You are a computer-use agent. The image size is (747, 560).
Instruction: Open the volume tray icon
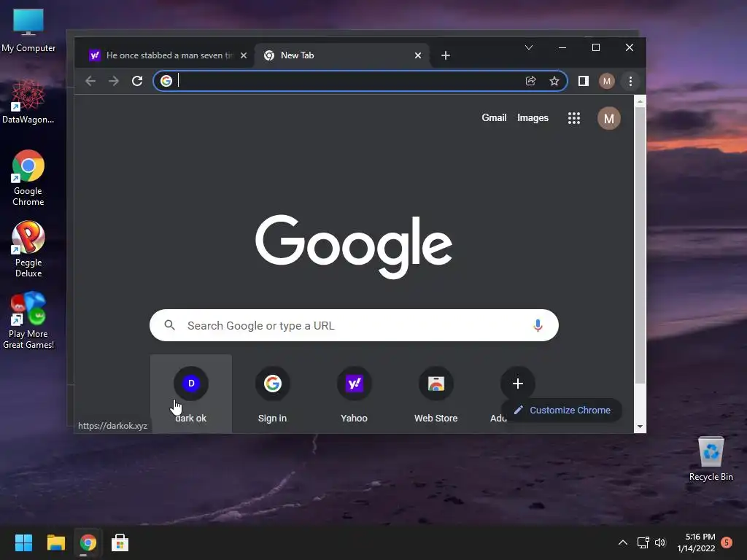point(660,542)
